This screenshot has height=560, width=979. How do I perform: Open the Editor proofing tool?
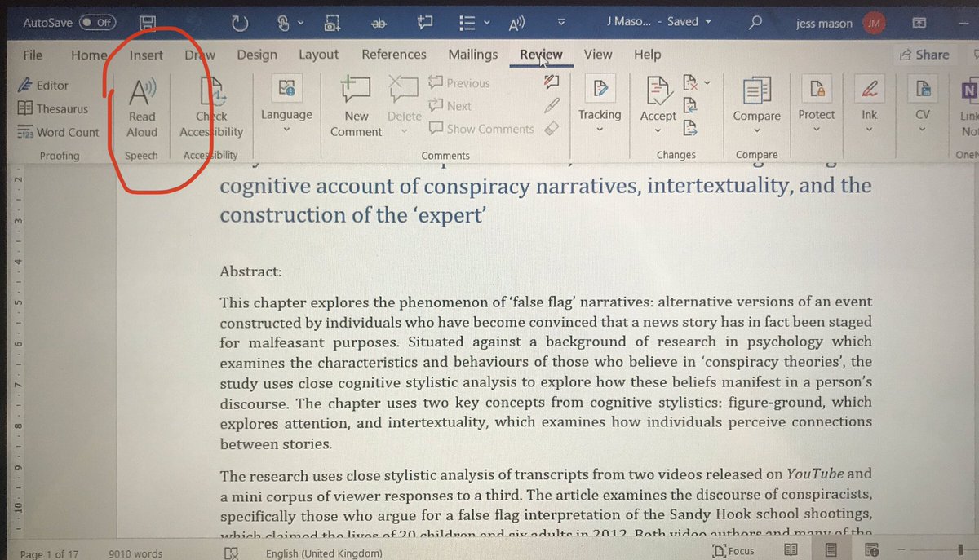pos(43,85)
